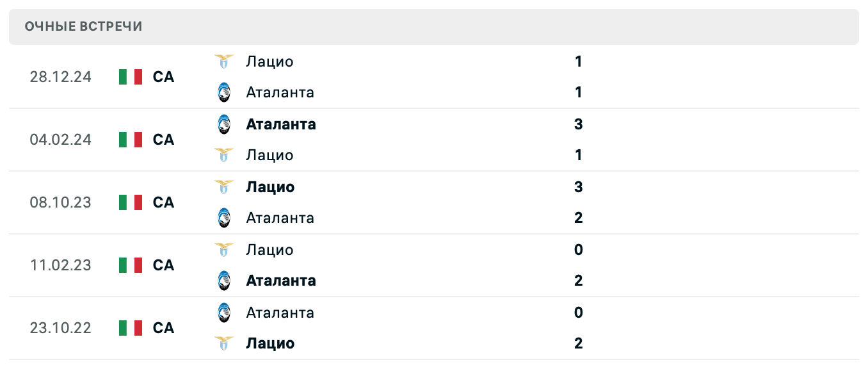
Task: Click Atalanta crest in 04.02.24 match
Action: [x=223, y=124]
